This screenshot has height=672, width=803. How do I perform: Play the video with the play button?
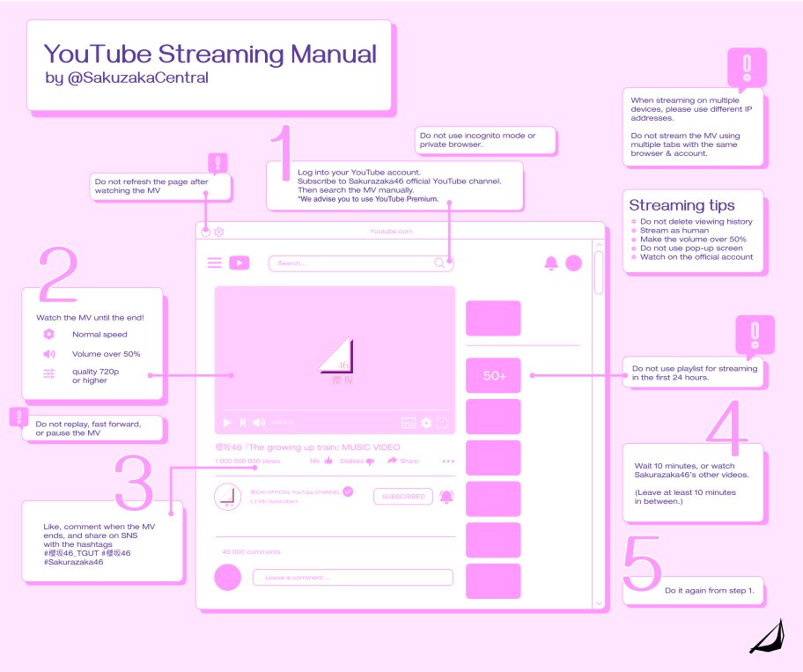pos(227,423)
